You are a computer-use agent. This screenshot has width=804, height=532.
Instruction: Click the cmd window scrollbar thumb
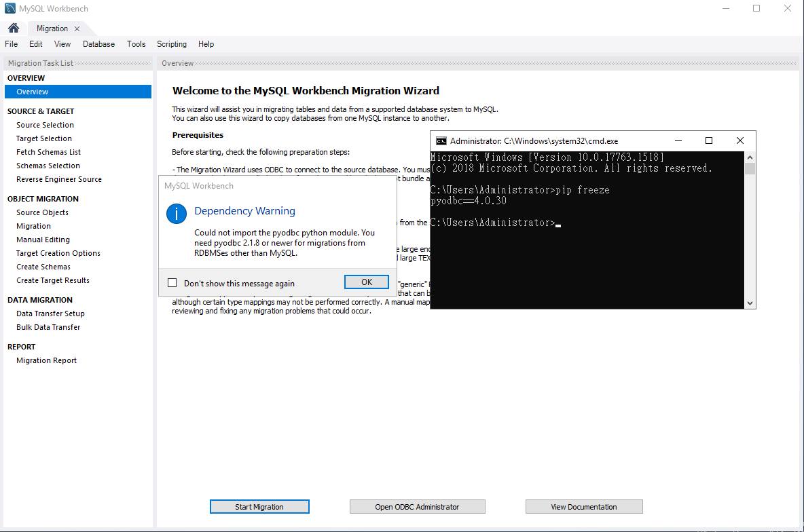coord(750,168)
